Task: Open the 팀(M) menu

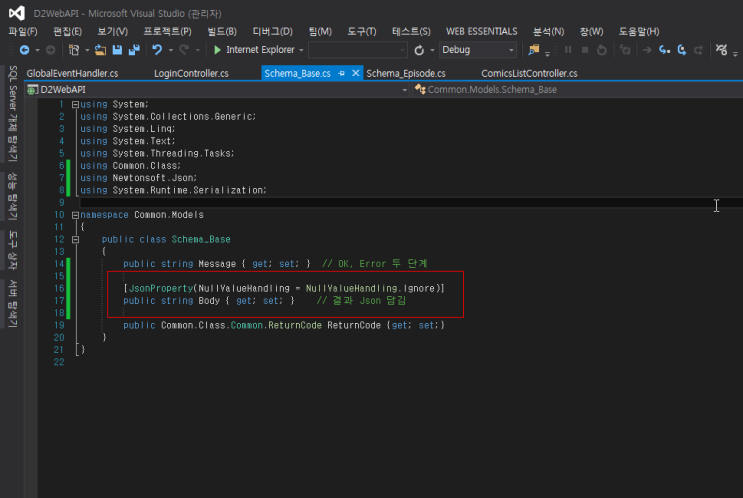Action: pyautogui.click(x=320, y=32)
